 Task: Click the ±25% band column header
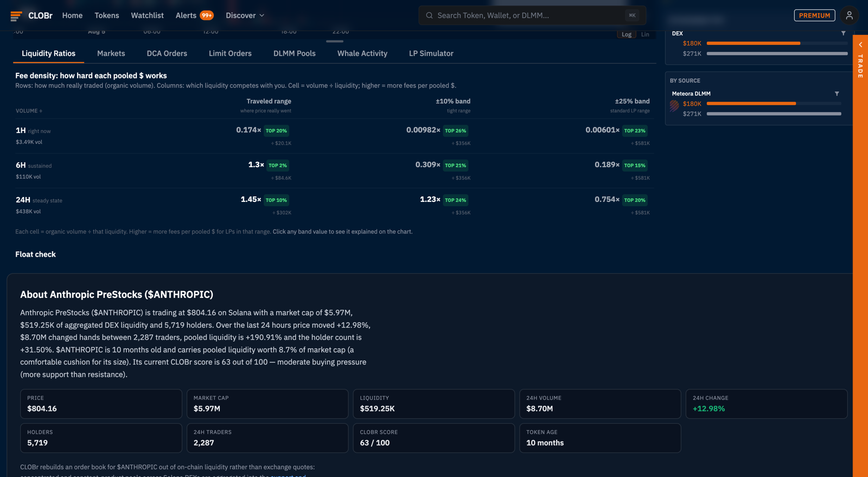(632, 101)
